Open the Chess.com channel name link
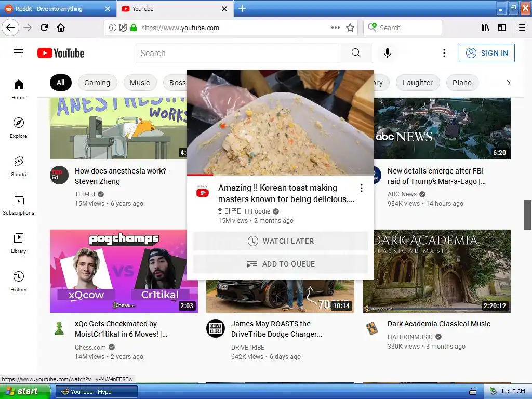This screenshot has width=532, height=399. tap(90, 348)
